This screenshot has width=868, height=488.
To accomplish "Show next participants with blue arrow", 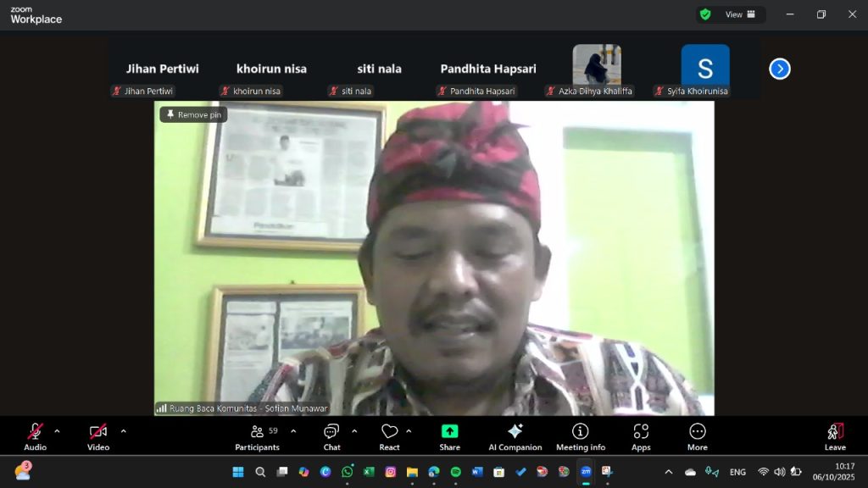I will click(x=779, y=69).
